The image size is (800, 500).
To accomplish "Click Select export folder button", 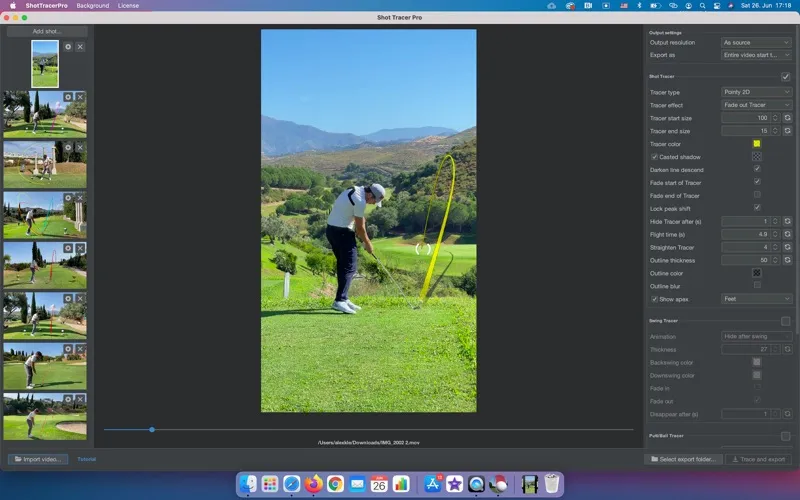I will tap(683, 459).
